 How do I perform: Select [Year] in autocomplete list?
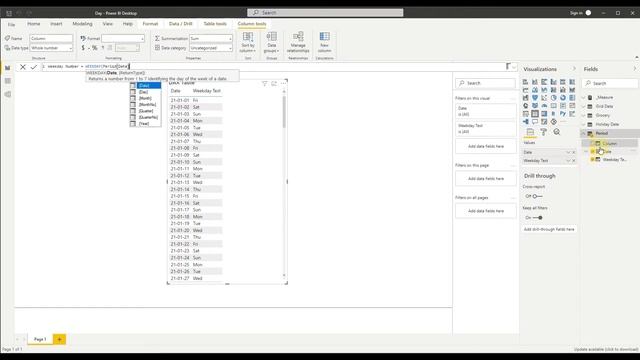tap(145, 124)
